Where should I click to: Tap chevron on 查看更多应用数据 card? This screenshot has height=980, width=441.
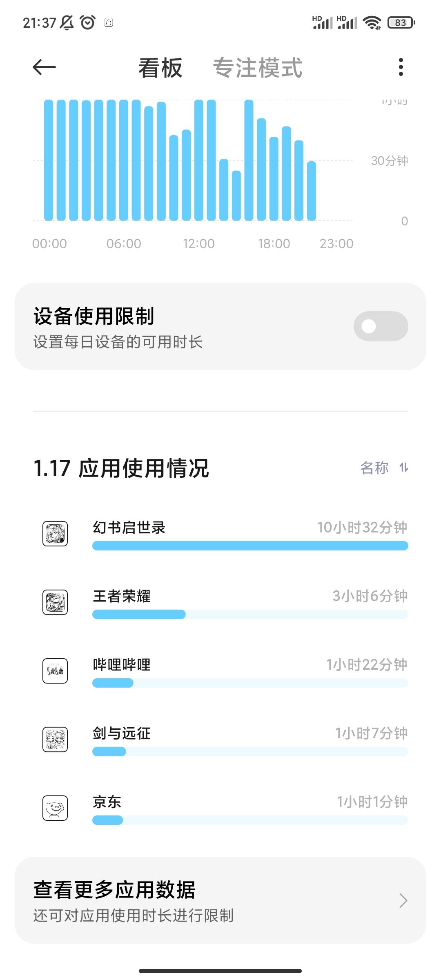pos(403,900)
